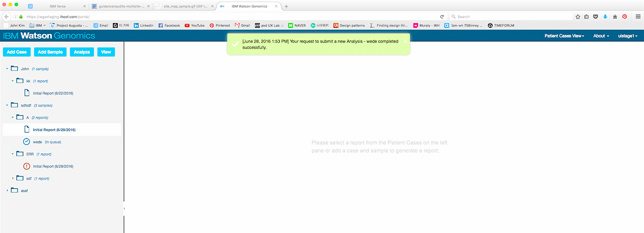Viewport: 644px width, 233px height.
Task: Click the Analyze button
Action: click(x=82, y=52)
